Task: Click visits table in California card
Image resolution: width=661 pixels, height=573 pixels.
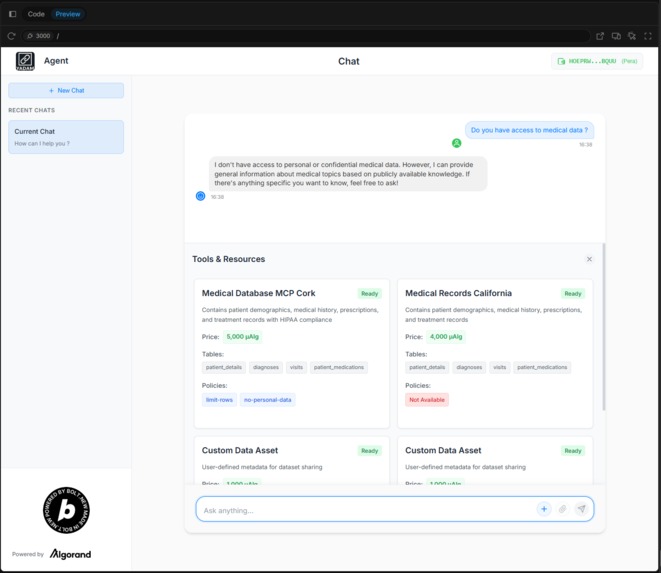Action: point(500,367)
